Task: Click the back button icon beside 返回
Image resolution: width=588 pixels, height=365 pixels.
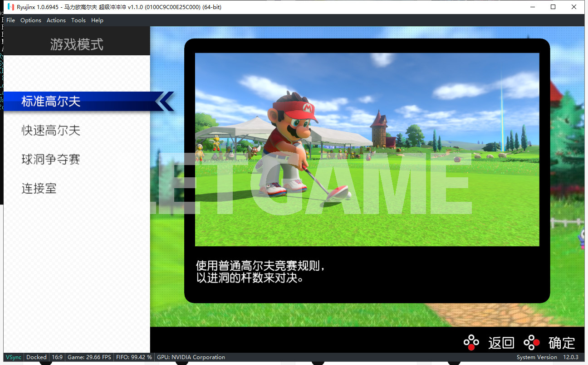Action: coord(471,343)
